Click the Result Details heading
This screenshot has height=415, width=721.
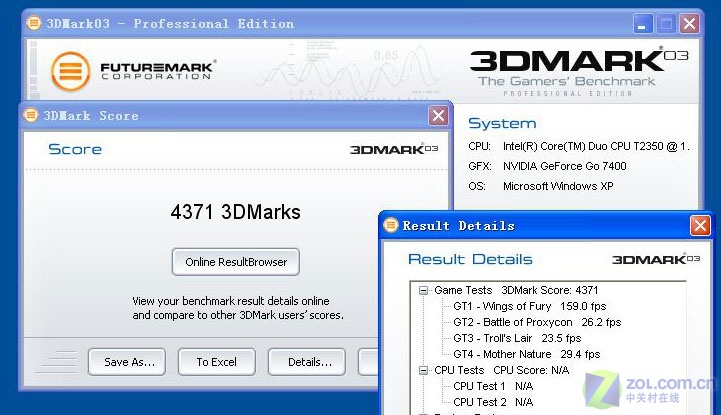click(x=470, y=259)
